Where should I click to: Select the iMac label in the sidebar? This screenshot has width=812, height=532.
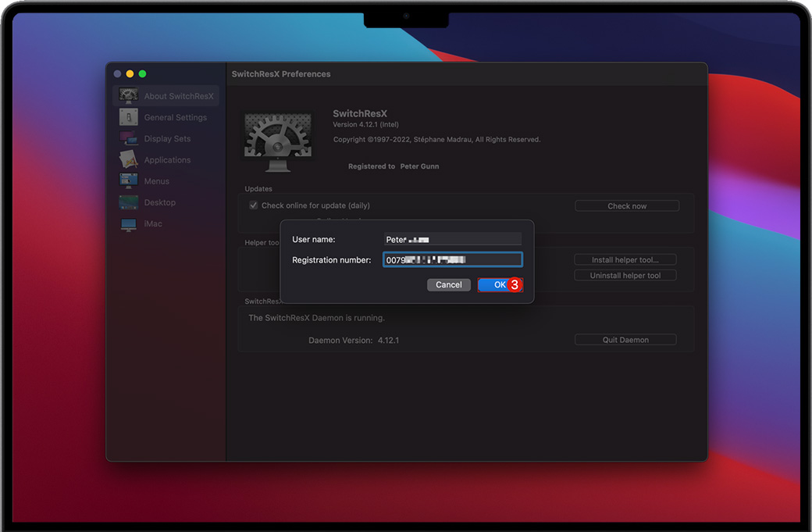[x=153, y=223]
